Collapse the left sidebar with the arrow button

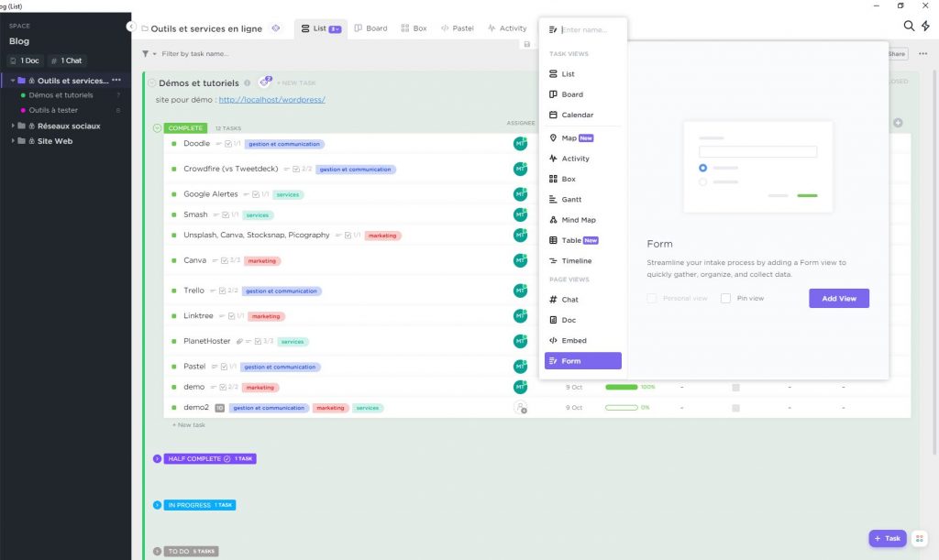click(131, 27)
